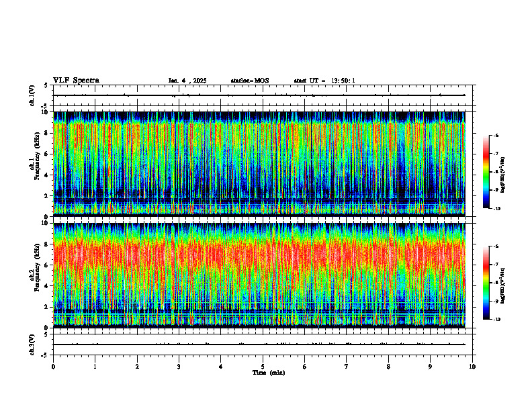Click the "ch.3(V)" waveform axis label
532x411 pixels.
(x=32, y=345)
